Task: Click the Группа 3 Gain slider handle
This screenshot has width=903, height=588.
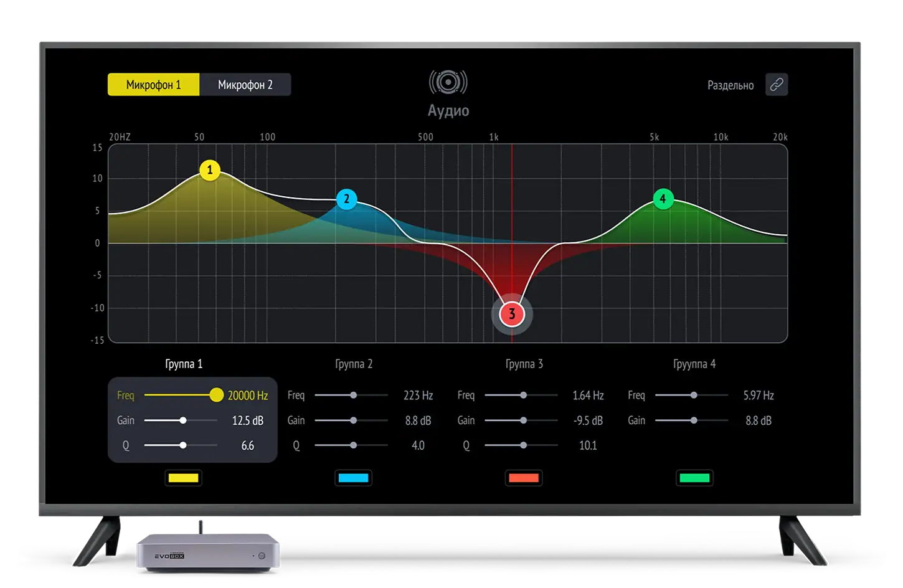Action: (x=523, y=420)
